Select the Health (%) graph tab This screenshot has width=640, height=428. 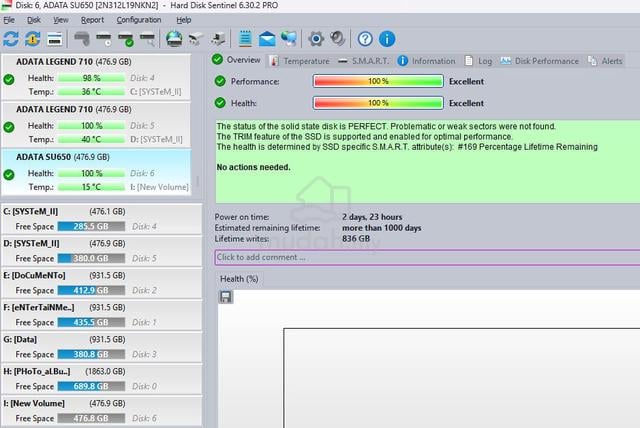click(239, 279)
